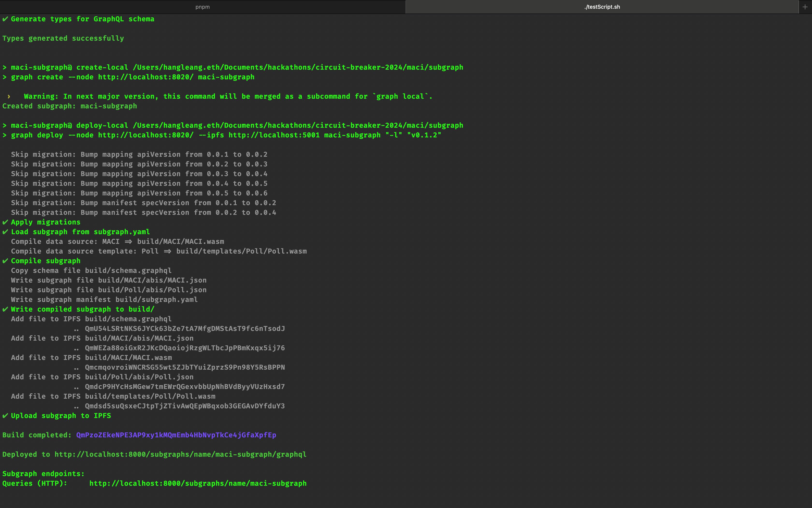812x508 pixels.
Task: Click 'Write subgraph file build/Poll/abis/Poll.json'
Action: [x=109, y=290]
